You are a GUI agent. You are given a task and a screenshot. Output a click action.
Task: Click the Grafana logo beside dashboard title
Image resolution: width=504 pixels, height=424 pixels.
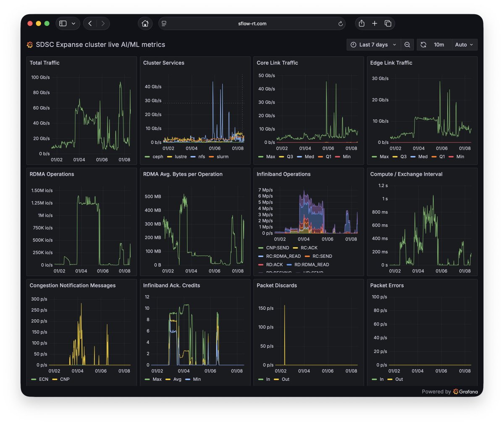pos(30,44)
